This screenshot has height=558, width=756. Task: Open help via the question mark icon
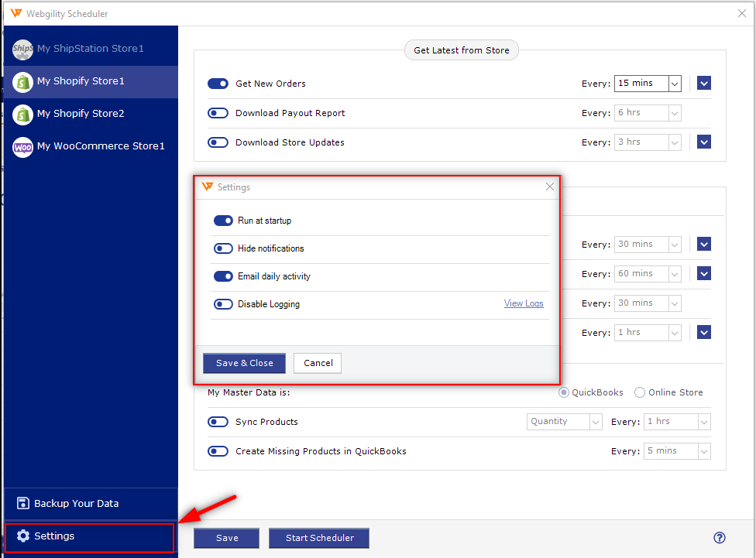(x=720, y=538)
